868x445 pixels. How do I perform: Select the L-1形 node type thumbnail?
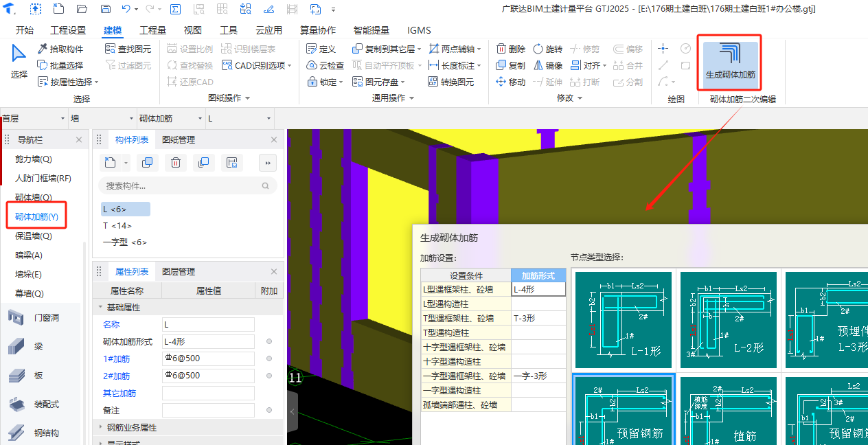tap(623, 320)
